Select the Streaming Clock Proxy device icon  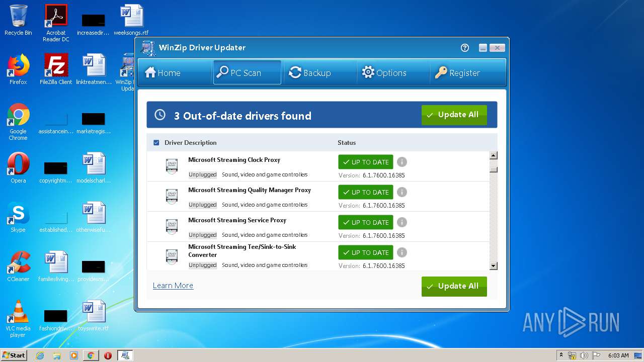172,166
